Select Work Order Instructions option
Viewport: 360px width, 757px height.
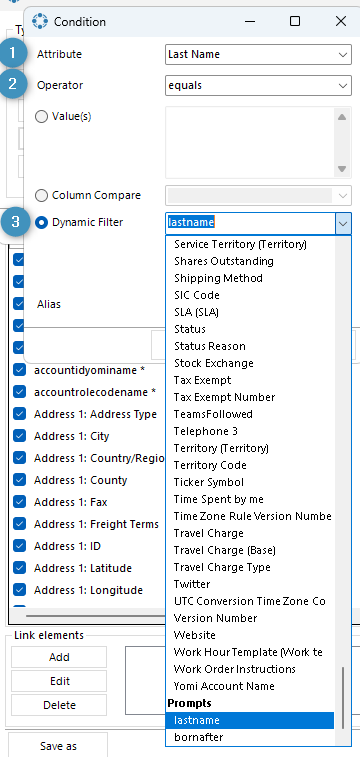point(235,669)
